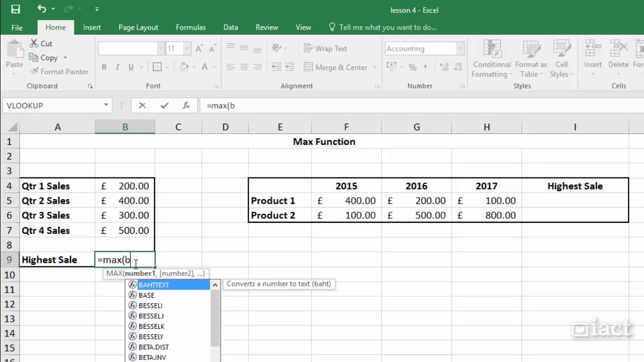This screenshot has height=362, width=644.
Task: Apply the Accounting currency format icon
Action: tap(390, 67)
